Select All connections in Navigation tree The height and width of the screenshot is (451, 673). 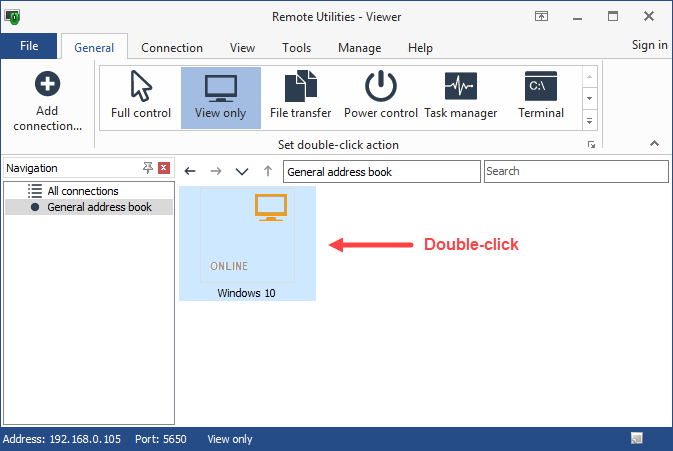(82, 191)
